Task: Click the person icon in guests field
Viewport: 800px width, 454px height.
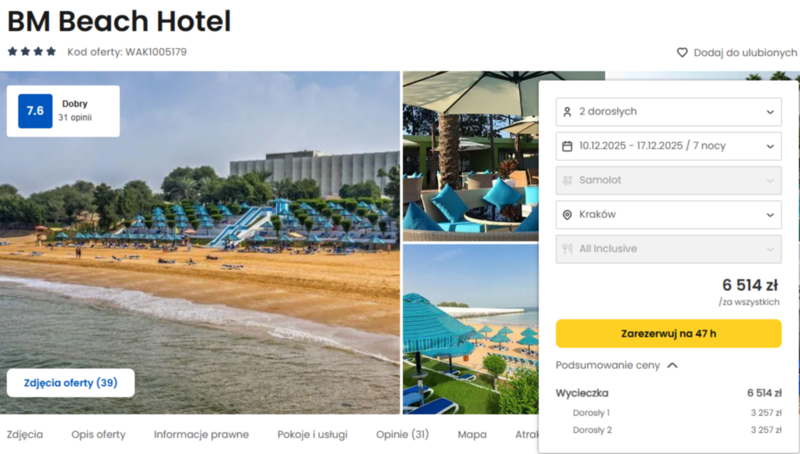Action: (x=567, y=112)
